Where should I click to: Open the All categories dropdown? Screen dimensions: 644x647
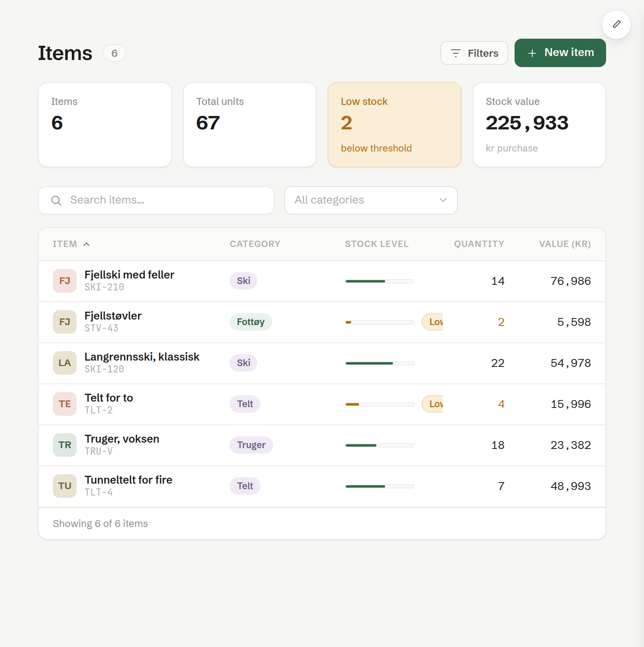(371, 200)
